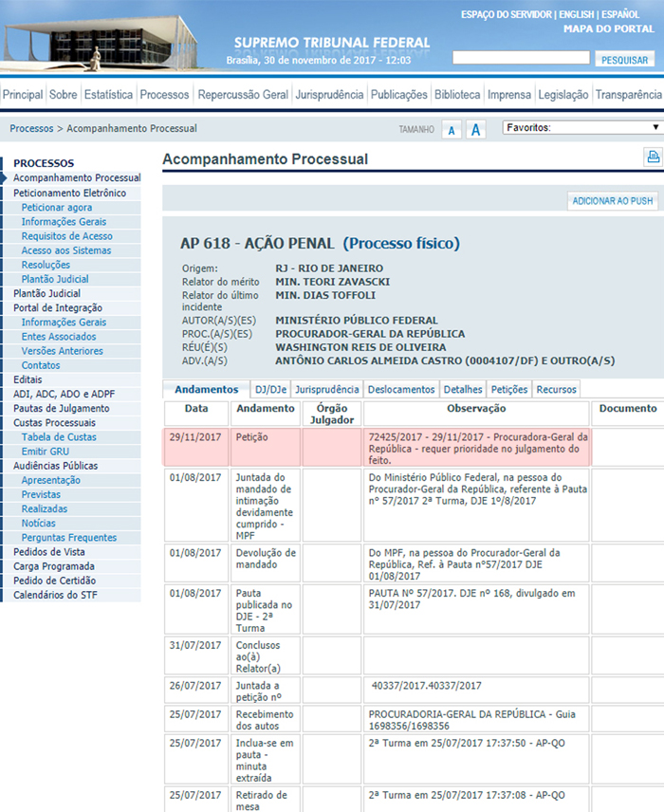Switch site language to English
664x812 pixels.
[x=576, y=15]
